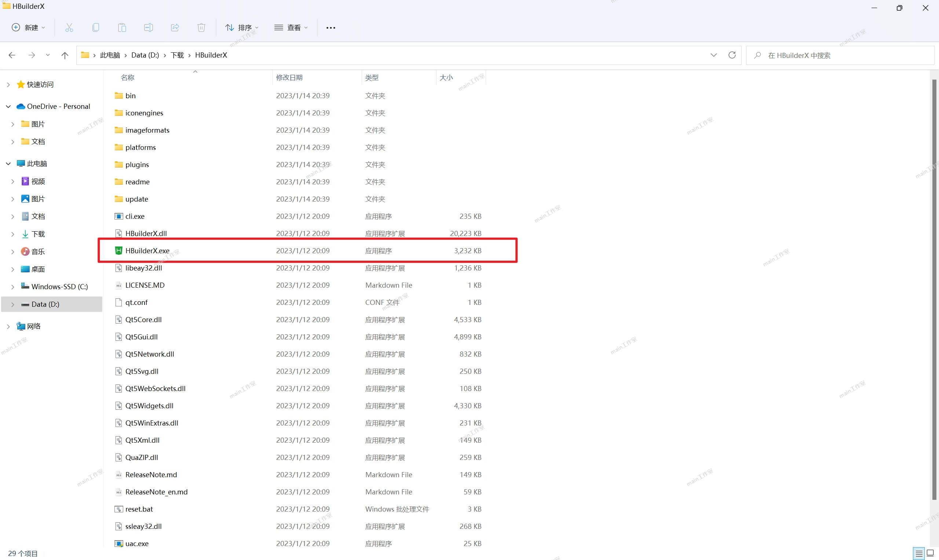Sort by 大小 column header
939x560 pixels.
click(446, 77)
